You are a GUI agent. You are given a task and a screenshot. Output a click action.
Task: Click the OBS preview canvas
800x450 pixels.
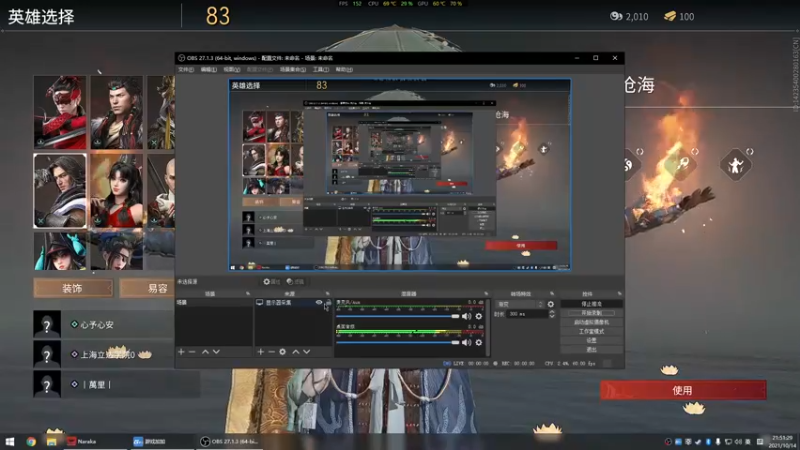(x=399, y=174)
